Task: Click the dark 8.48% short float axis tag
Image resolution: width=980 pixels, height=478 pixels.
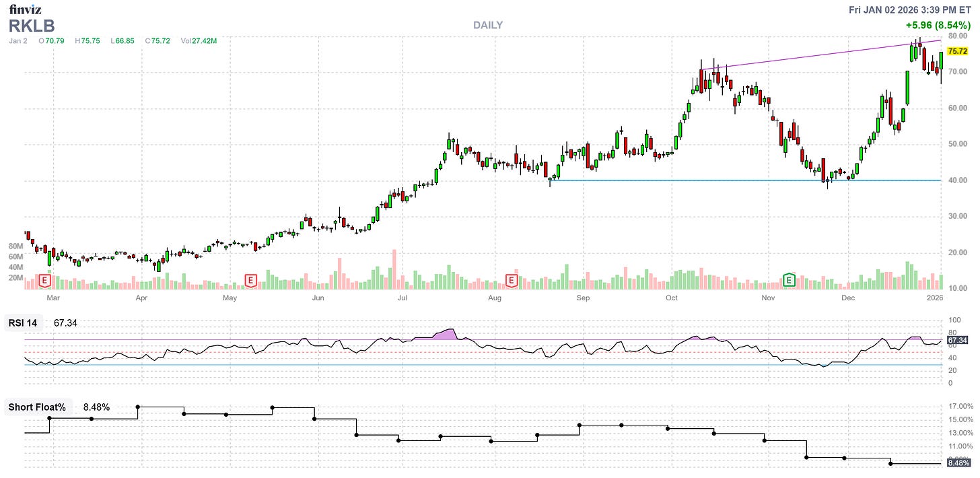Action: tap(958, 463)
